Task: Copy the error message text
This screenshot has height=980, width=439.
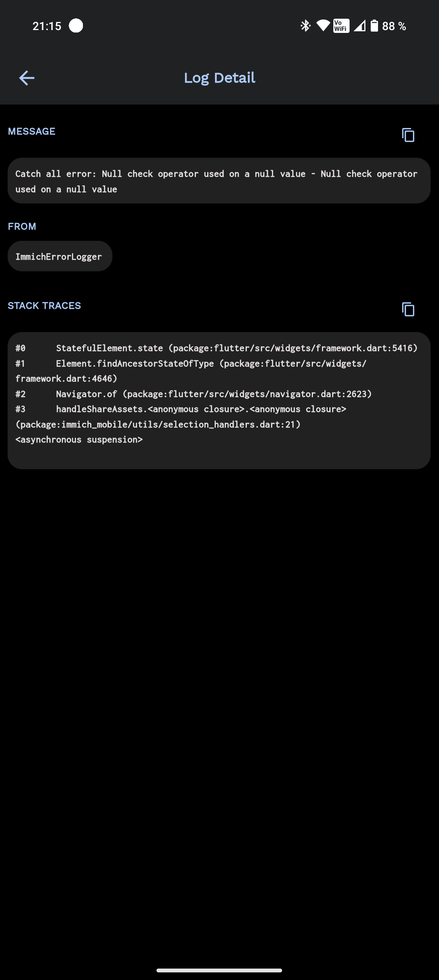Action: tap(408, 135)
